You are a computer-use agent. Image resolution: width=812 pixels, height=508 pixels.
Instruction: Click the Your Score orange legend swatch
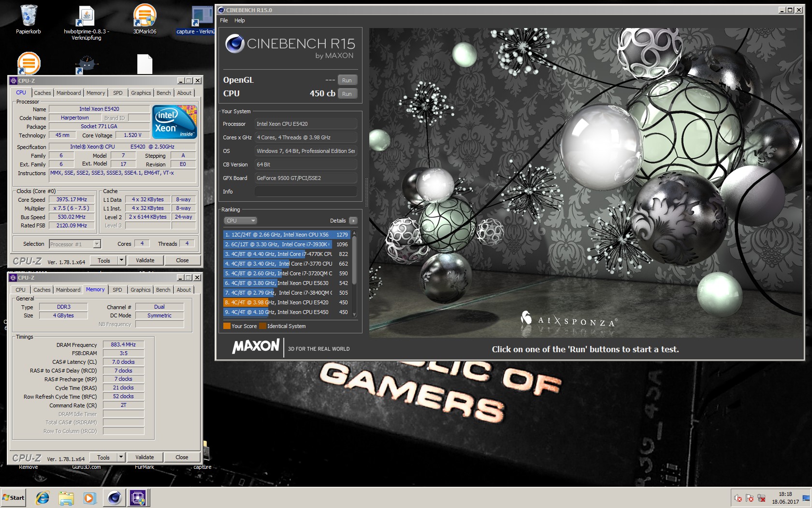point(227,326)
